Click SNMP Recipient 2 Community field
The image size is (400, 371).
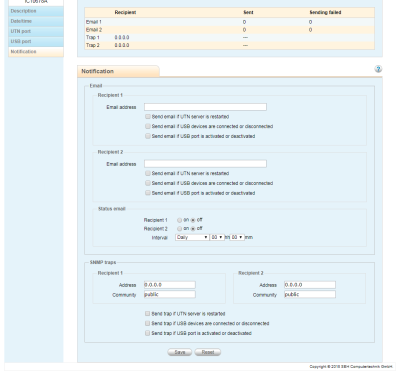(x=310, y=295)
